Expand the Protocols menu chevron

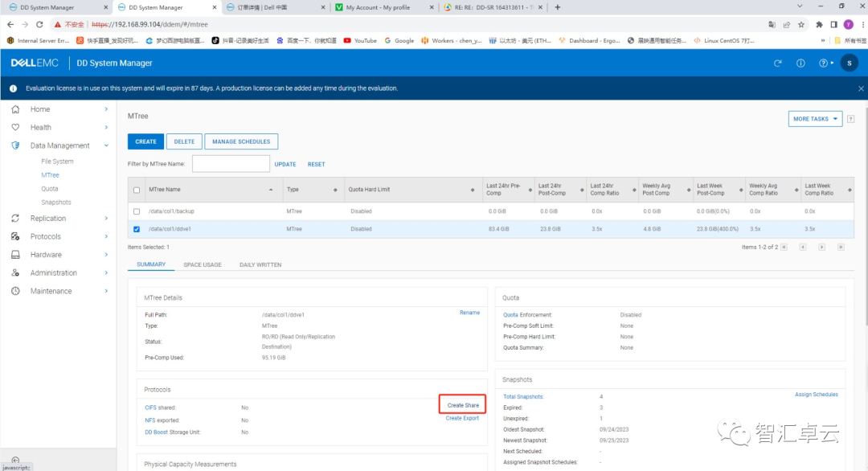pos(106,236)
